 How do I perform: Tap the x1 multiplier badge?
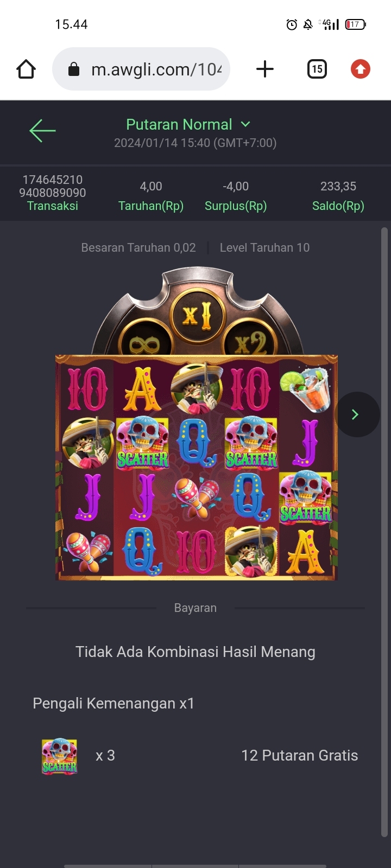pyautogui.click(x=196, y=315)
